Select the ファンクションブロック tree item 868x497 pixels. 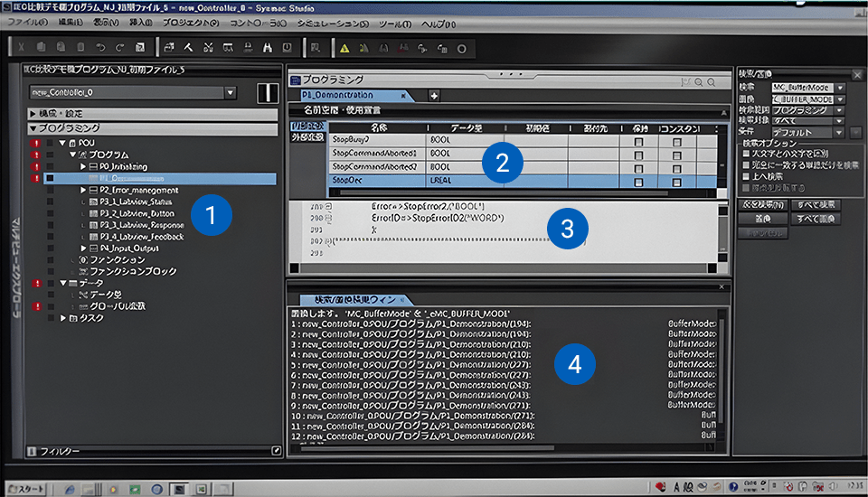133,271
